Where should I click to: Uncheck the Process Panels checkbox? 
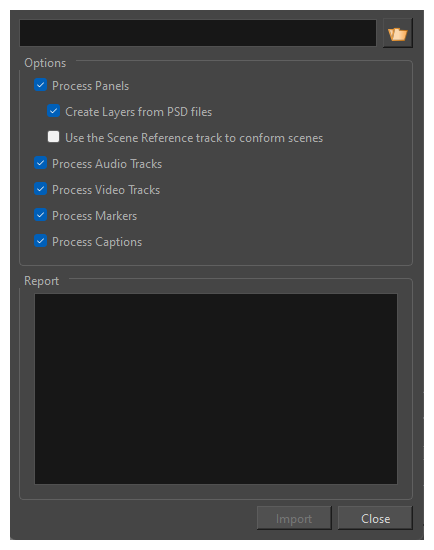40,85
